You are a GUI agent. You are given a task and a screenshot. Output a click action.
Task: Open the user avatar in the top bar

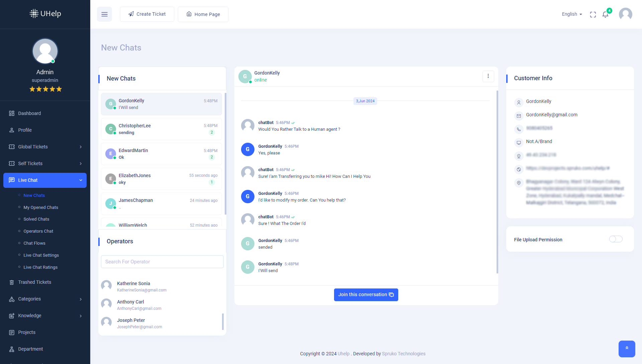click(625, 14)
